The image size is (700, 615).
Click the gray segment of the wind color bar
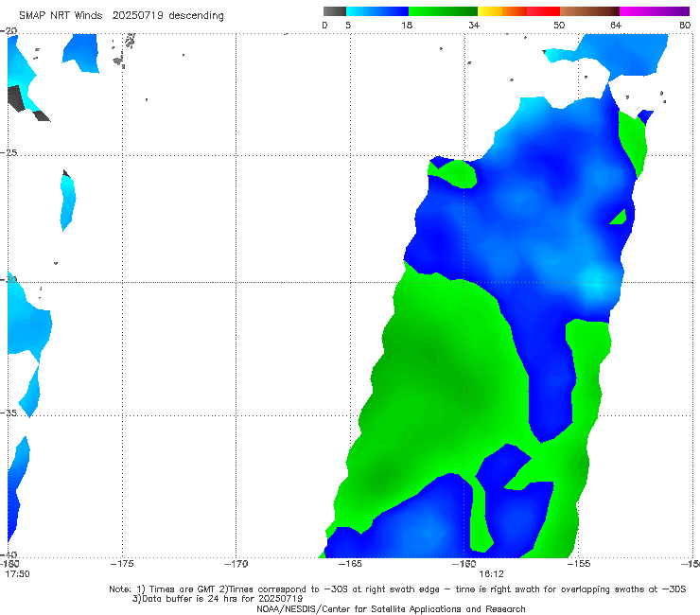click(x=334, y=11)
